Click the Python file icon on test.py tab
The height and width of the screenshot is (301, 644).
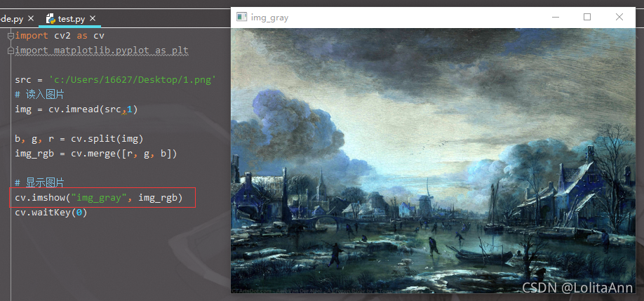tap(51, 19)
